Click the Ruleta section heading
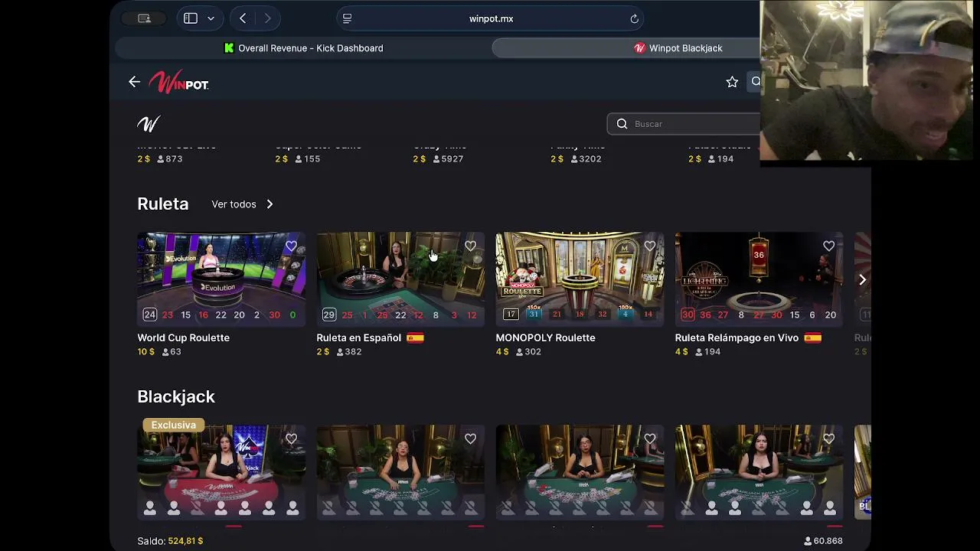980x551 pixels. tap(162, 204)
